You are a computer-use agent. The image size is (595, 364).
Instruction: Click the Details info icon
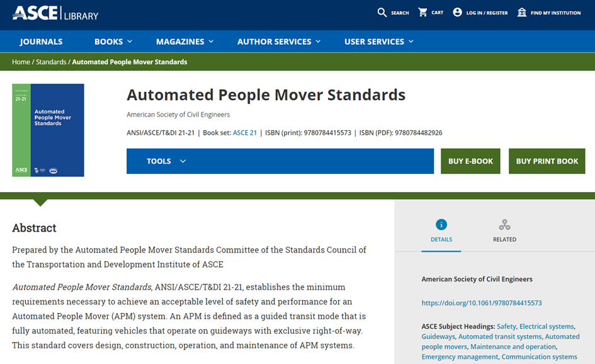coord(441,225)
